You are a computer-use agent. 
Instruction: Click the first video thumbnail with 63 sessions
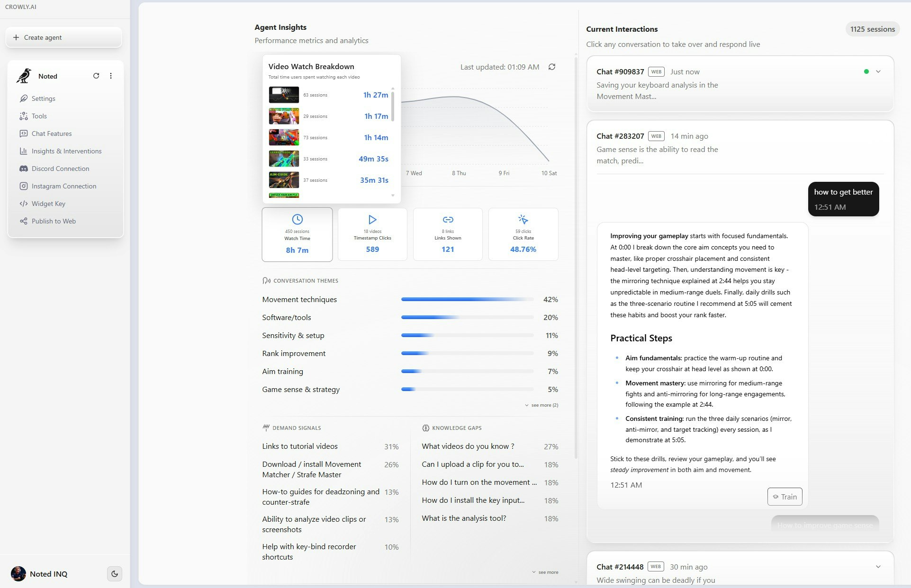[284, 95]
